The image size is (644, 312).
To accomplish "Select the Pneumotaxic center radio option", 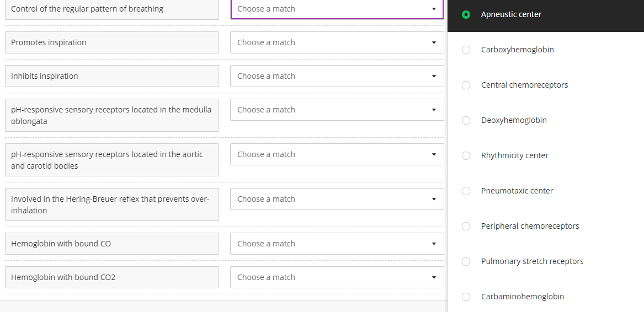I will click(x=466, y=191).
